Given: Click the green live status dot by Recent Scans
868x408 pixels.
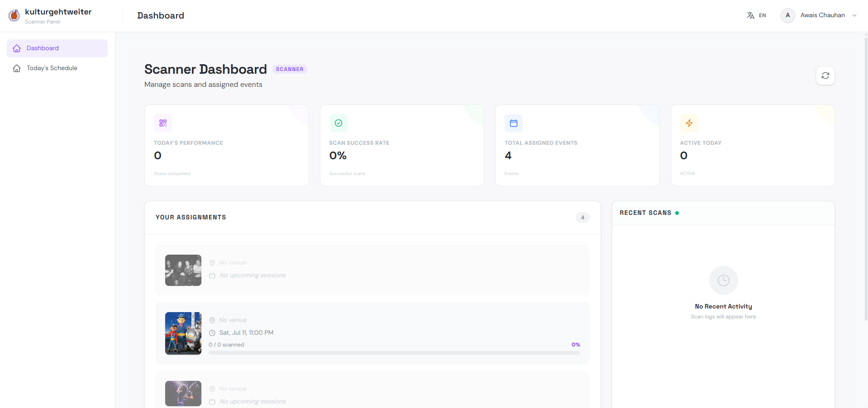Looking at the screenshot, I should coord(677,213).
